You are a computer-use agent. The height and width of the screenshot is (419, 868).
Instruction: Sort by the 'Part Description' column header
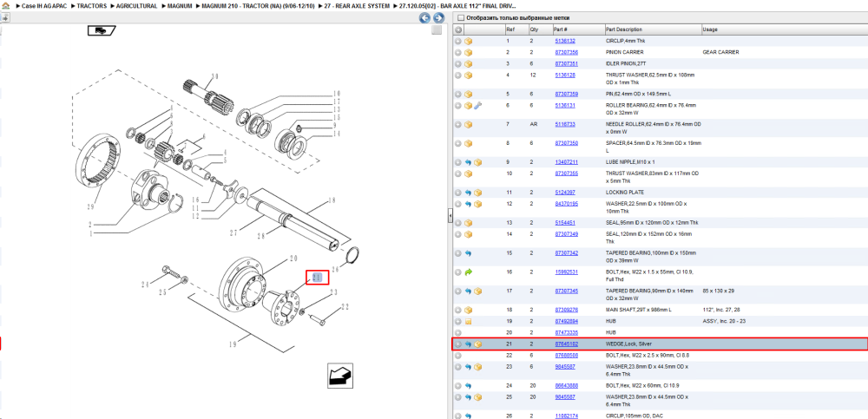624,29
